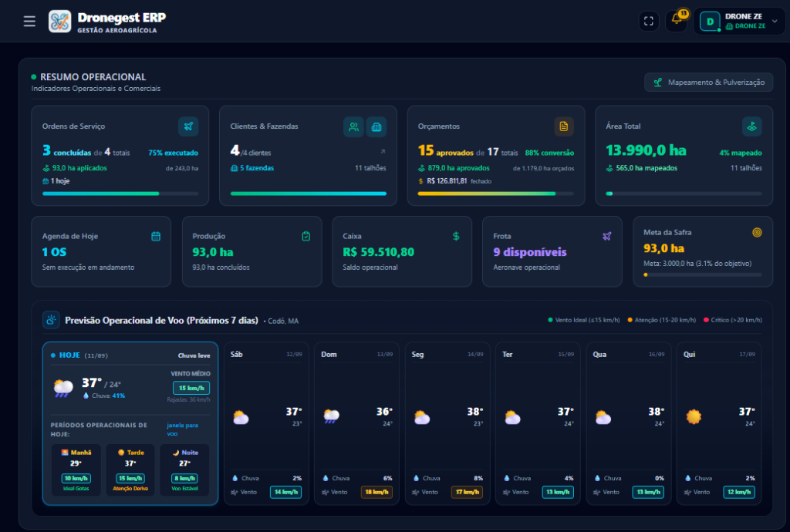
Task: Click the Noite period tile
Action: pyautogui.click(x=184, y=470)
